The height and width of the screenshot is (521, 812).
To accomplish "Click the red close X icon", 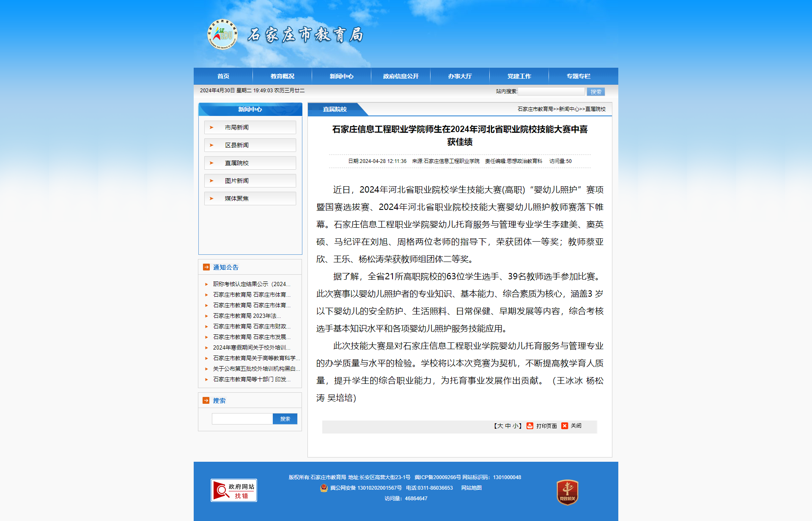I will point(565,426).
